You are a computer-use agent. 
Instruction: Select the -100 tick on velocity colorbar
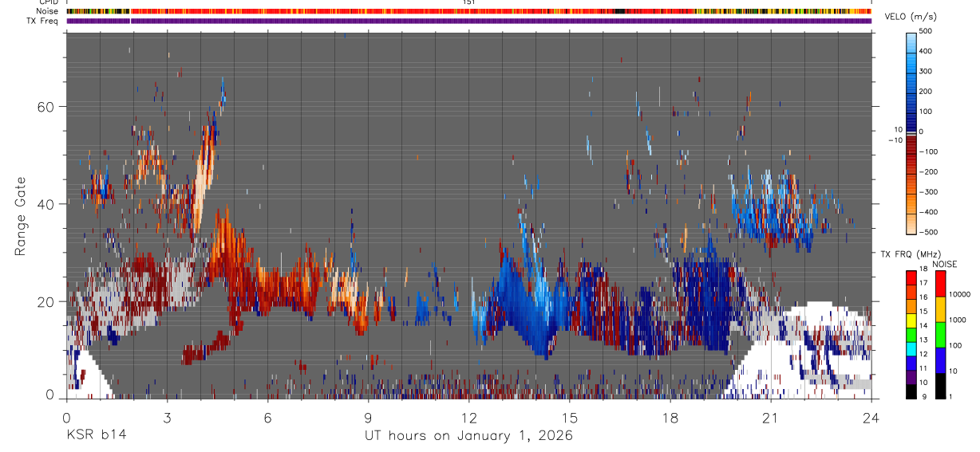pyautogui.click(x=930, y=151)
